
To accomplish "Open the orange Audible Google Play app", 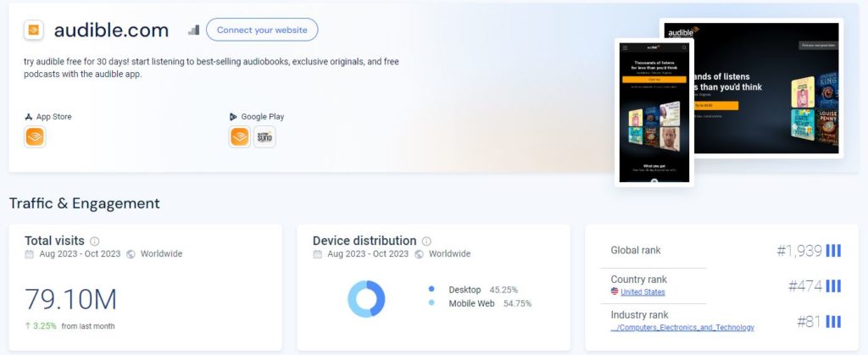I will tap(240, 136).
